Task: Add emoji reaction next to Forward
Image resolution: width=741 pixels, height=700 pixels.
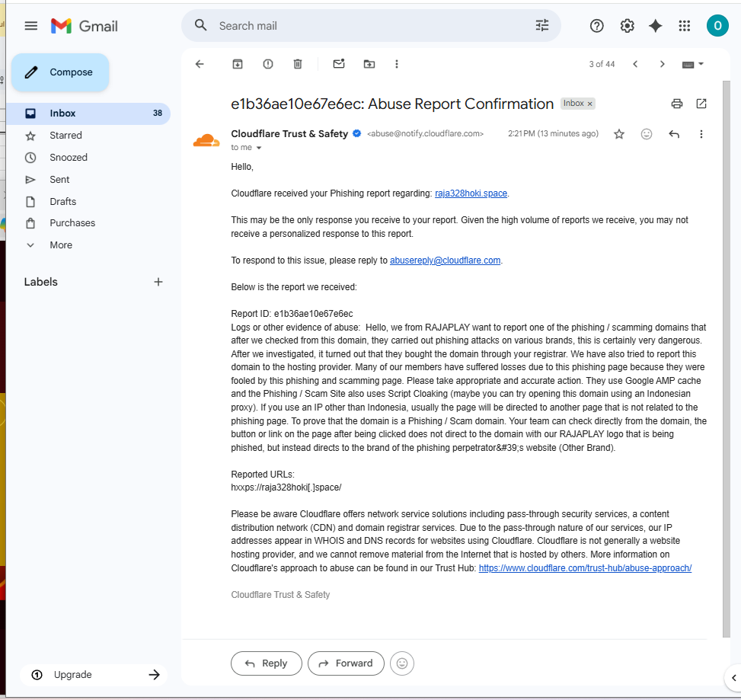Action: (402, 663)
